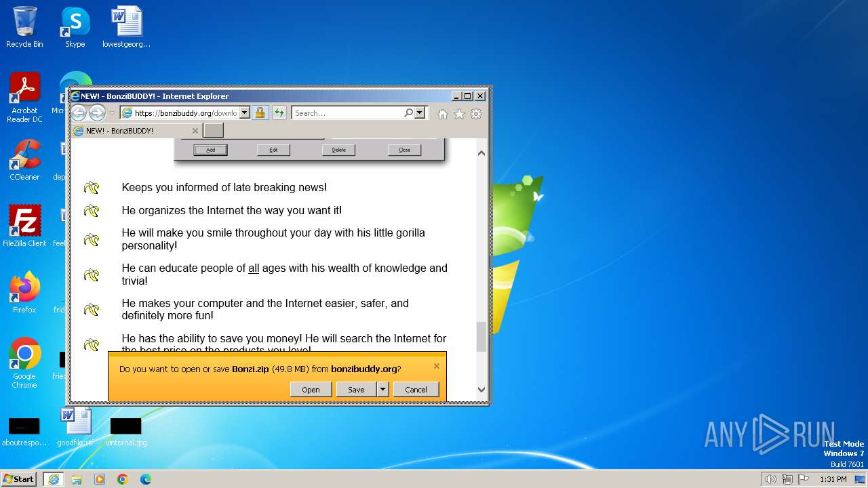The image size is (868, 488).
Task: Close the BonziBUDDY tab
Action: click(195, 131)
